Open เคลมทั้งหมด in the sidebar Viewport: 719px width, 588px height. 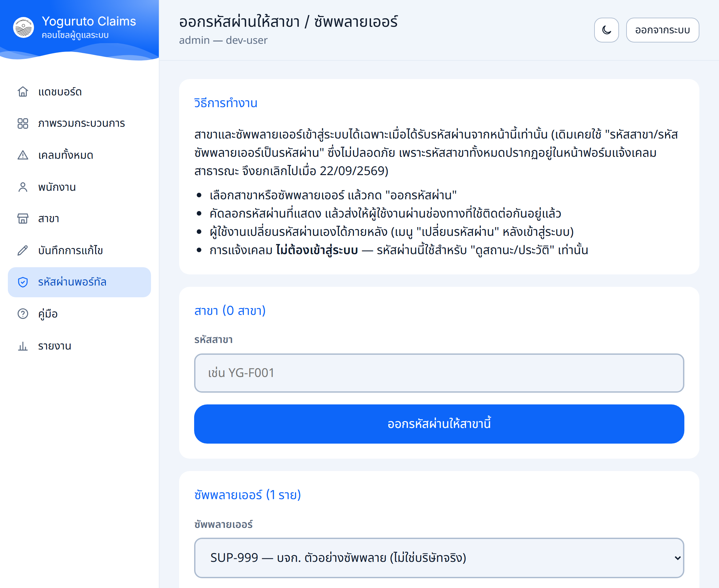[79, 155]
